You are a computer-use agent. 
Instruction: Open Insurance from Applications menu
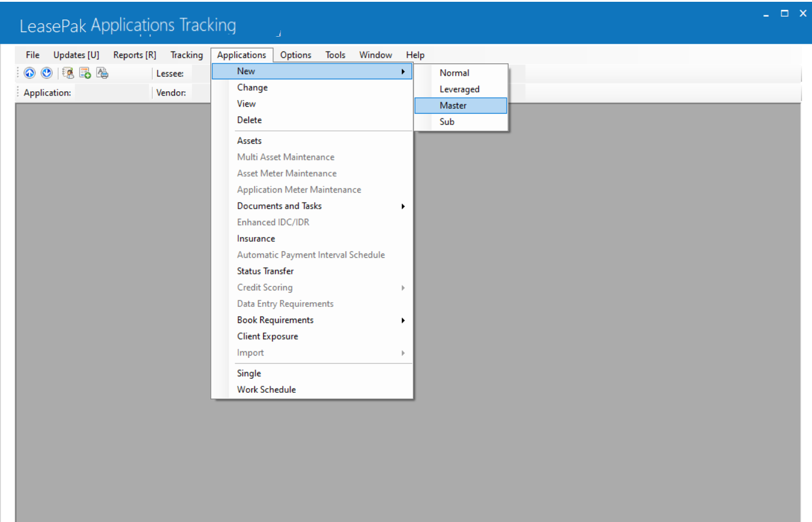tap(312, 239)
